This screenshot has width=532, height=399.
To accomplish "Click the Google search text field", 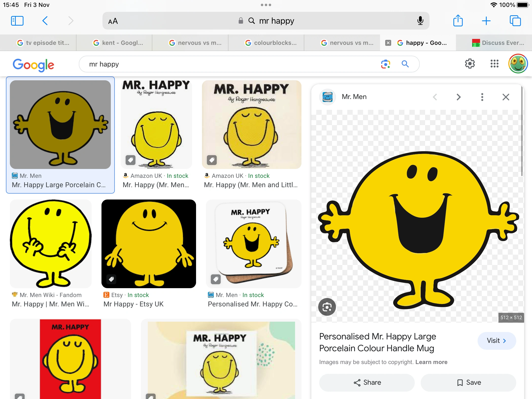I will point(222,64).
